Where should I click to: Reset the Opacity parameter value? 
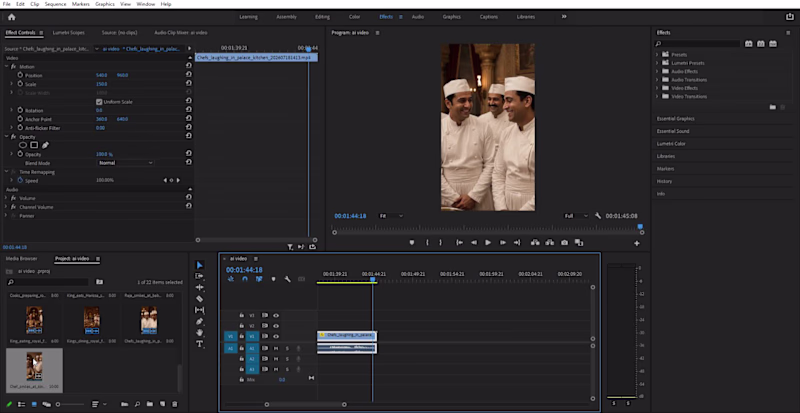[189, 154]
